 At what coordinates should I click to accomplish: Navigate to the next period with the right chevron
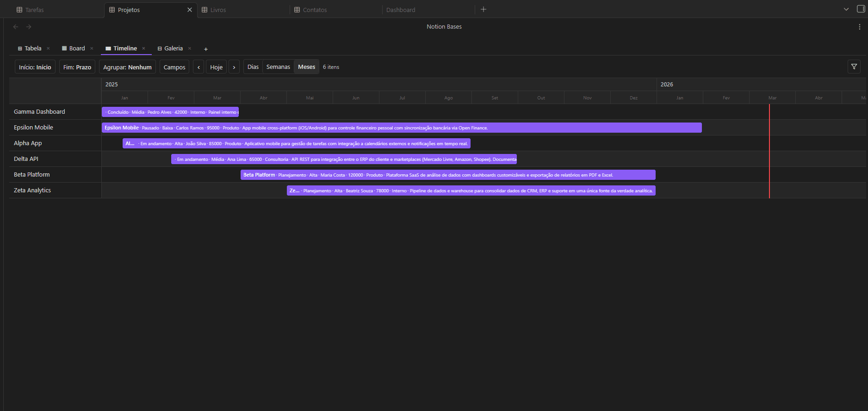[x=234, y=67]
